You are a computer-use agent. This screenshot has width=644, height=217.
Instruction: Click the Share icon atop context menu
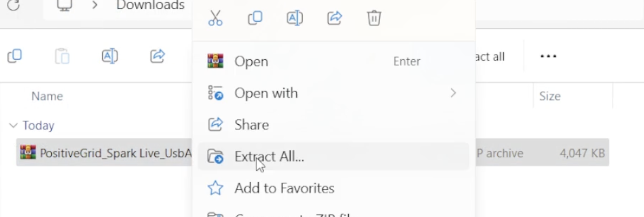[335, 18]
